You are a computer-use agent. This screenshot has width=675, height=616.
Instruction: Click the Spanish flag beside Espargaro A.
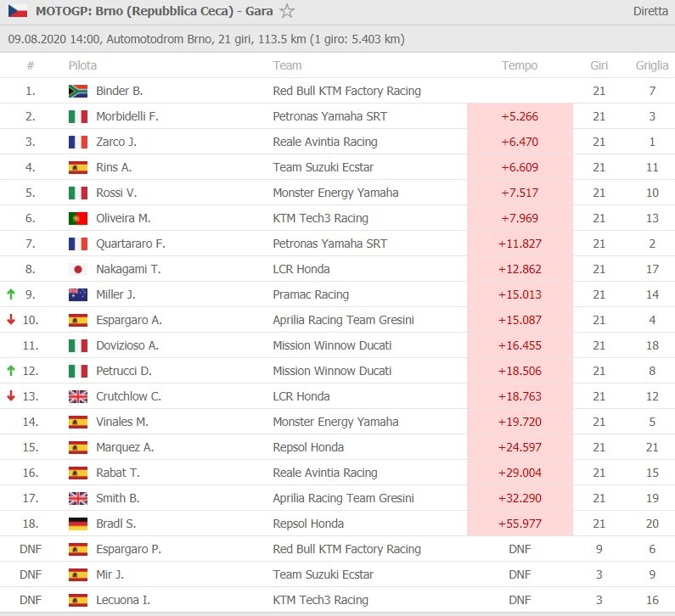78,320
